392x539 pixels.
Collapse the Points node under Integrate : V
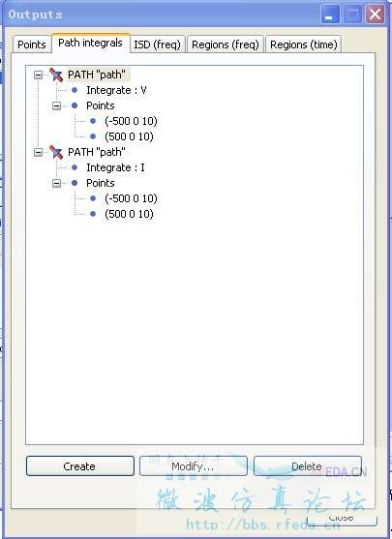pos(56,105)
